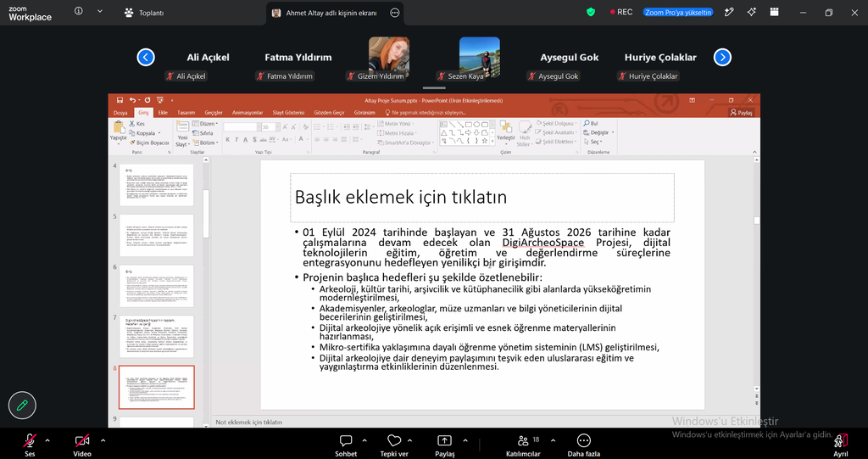
Task: Select slide 4 thumbnail
Action: 157,184
